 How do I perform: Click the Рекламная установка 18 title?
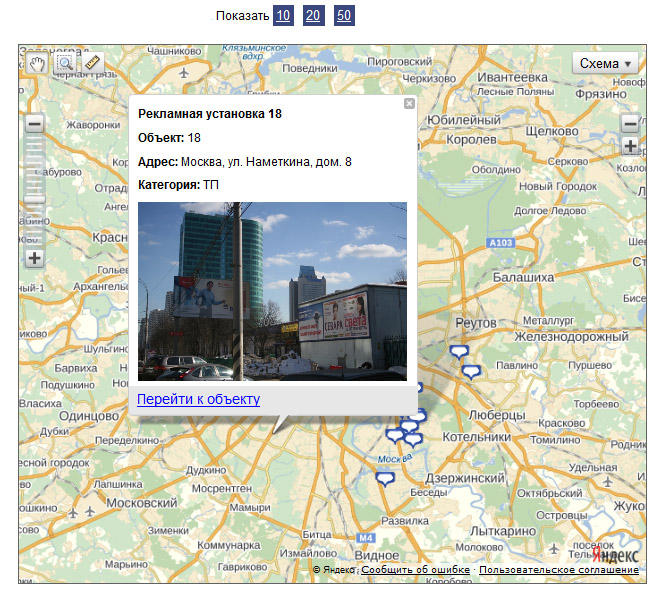pyautogui.click(x=210, y=114)
